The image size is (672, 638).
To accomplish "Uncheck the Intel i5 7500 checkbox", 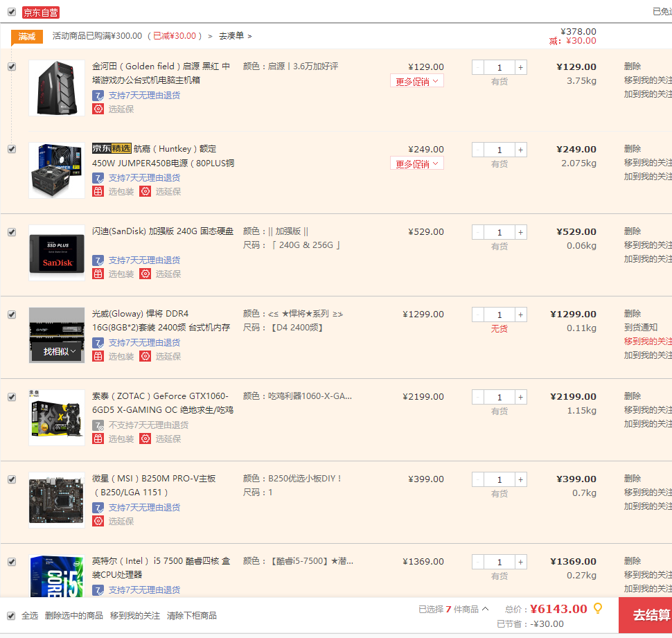I will [12, 562].
